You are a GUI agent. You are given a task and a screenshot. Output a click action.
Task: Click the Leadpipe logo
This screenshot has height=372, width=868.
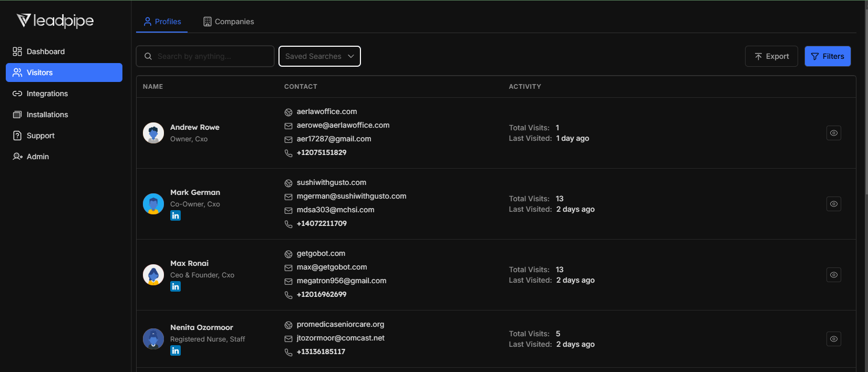55,20
